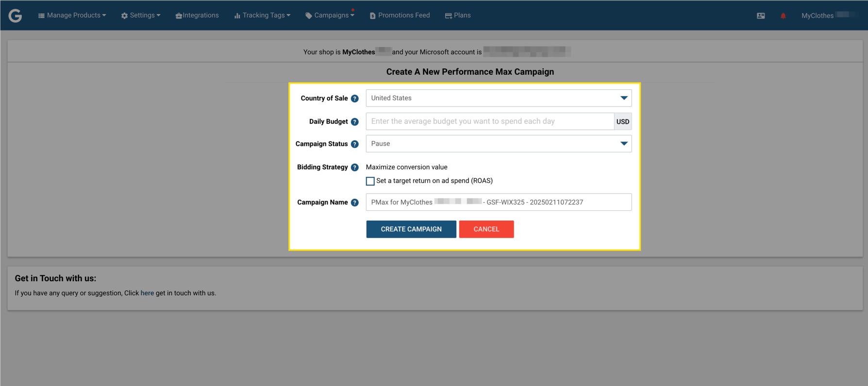Expand the Country of Sale dropdown
This screenshot has height=386, width=868.
pyautogui.click(x=499, y=98)
